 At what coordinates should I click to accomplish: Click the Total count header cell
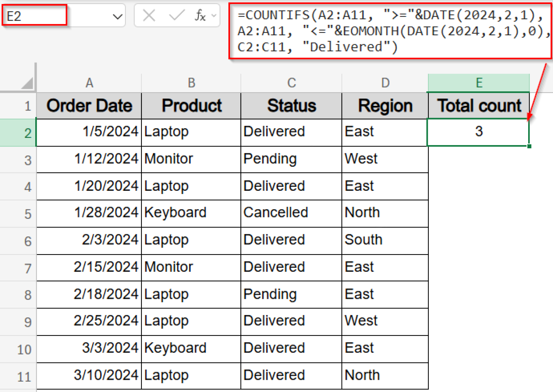click(x=478, y=105)
